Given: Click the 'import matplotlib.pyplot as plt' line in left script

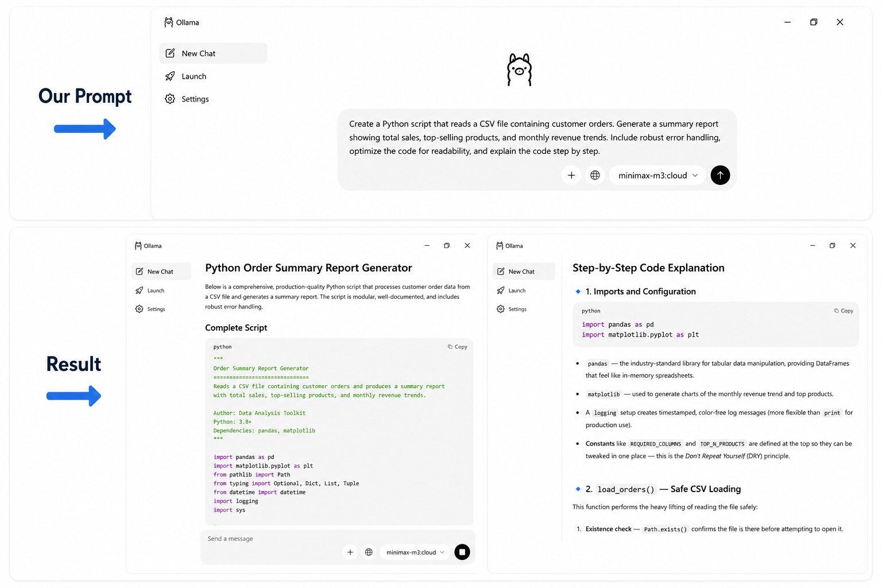Looking at the screenshot, I should [263, 466].
